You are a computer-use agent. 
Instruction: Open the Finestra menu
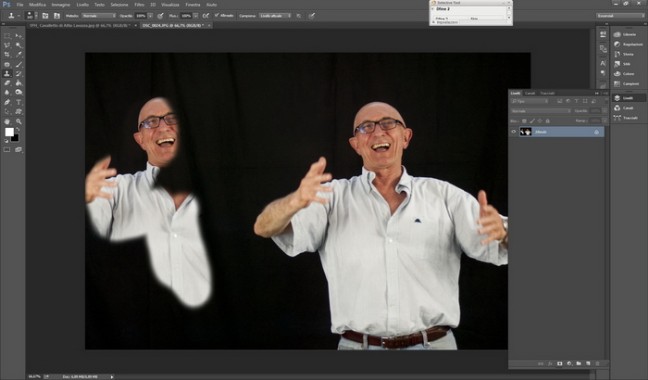tap(193, 5)
